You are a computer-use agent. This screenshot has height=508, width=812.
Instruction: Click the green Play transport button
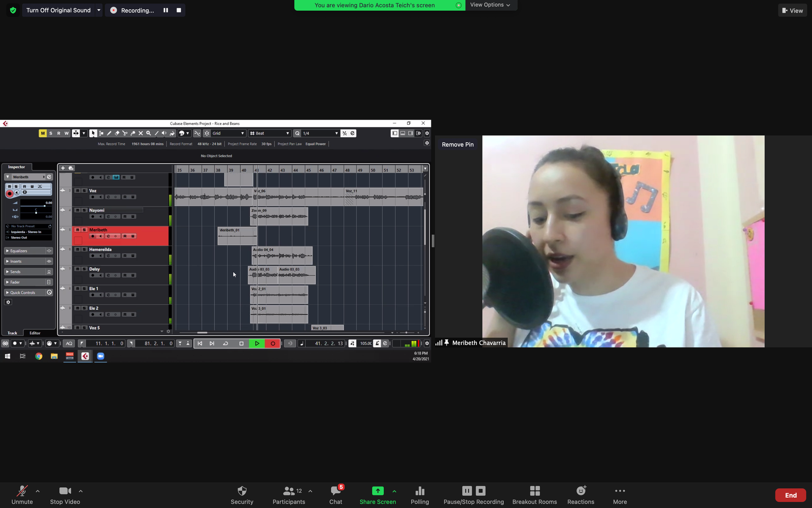pyautogui.click(x=257, y=343)
